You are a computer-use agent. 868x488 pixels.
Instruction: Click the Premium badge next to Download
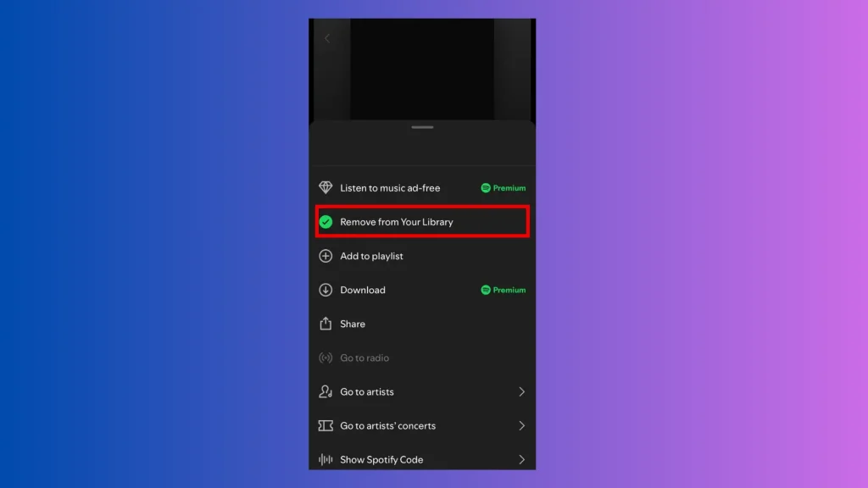502,290
